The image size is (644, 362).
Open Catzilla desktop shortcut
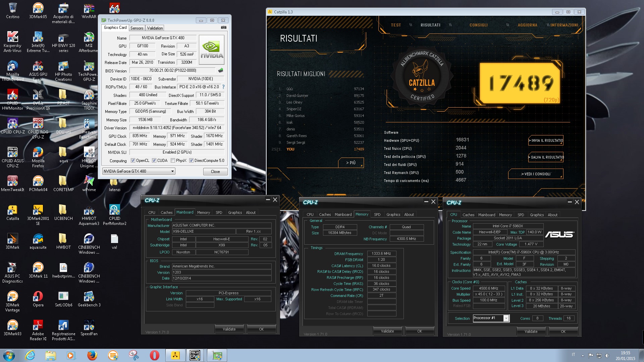[13, 213]
